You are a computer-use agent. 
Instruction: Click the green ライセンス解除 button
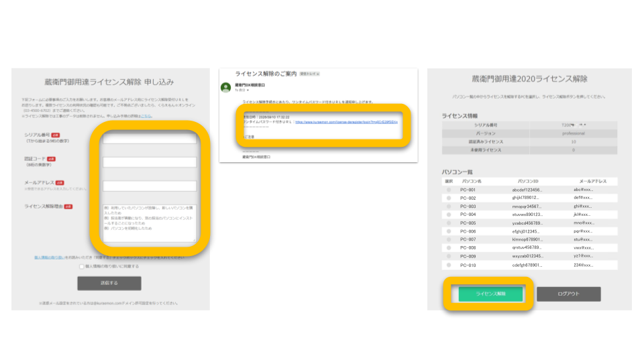(490, 294)
